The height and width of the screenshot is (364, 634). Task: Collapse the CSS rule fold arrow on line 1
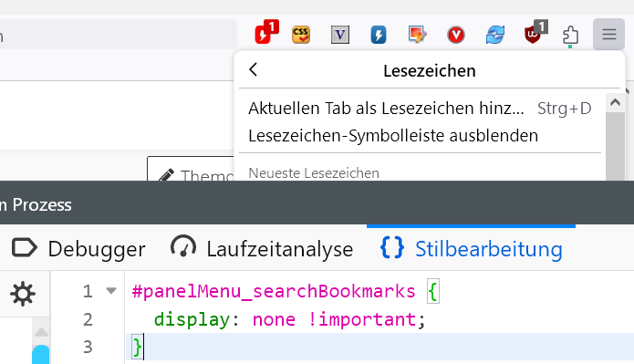click(111, 290)
